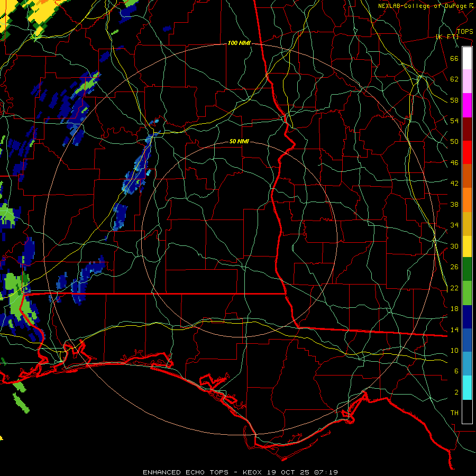This screenshot has height=476, width=476.
Task: Pick the medium blue legend swatch
Action: coord(467,340)
